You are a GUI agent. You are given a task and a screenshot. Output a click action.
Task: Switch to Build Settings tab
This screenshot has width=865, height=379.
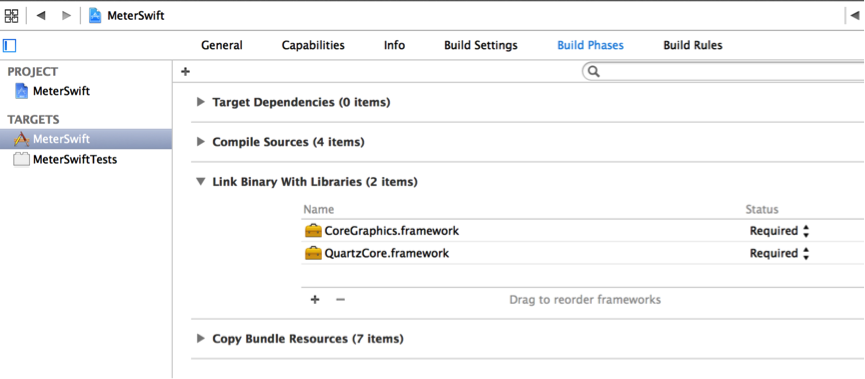[x=480, y=45]
